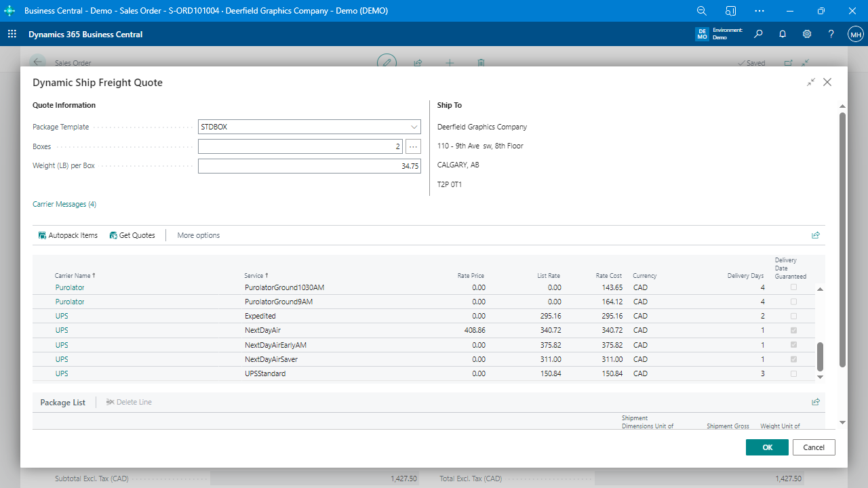The image size is (868, 488).
Task: Click the ellipsis assist button beside Boxes
Action: click(413, 146)
